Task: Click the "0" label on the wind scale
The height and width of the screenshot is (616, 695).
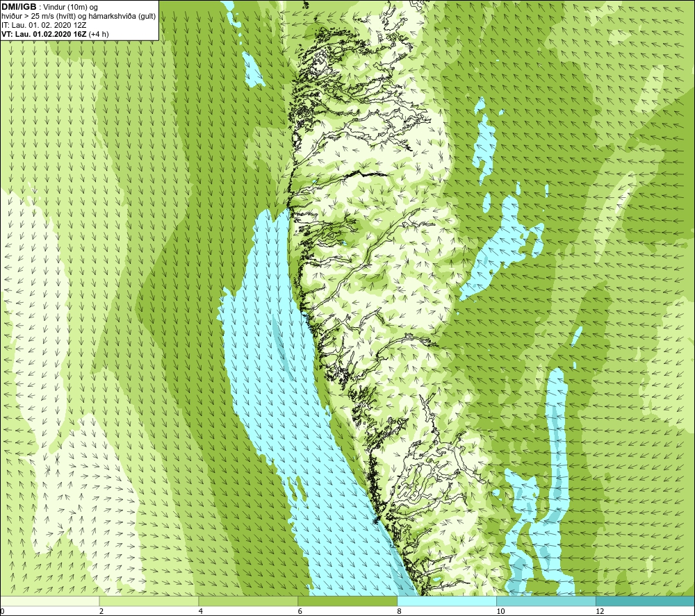Action: pyautogui.click(x=2, y=612)
